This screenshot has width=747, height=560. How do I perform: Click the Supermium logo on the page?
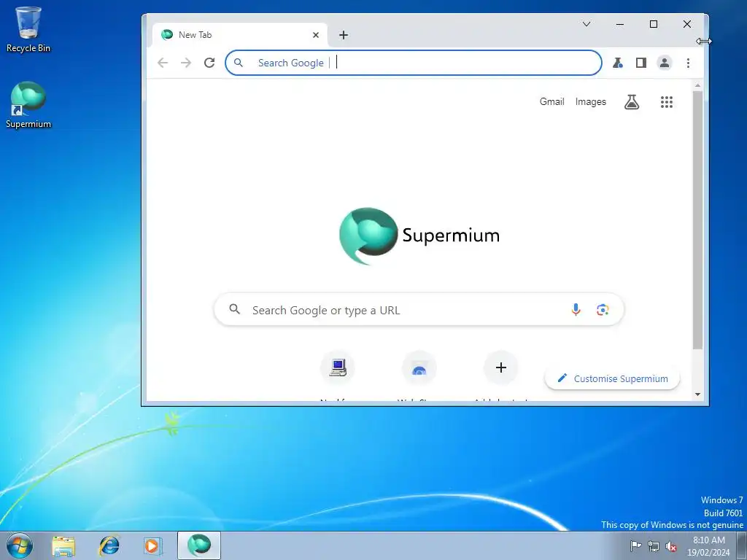(x=419, y=236)
